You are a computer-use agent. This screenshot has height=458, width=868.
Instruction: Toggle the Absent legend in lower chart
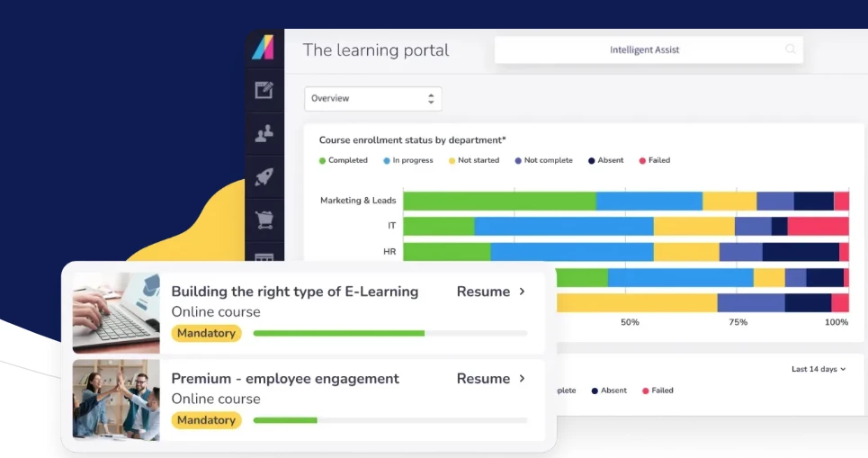click(x=609, y=391)
